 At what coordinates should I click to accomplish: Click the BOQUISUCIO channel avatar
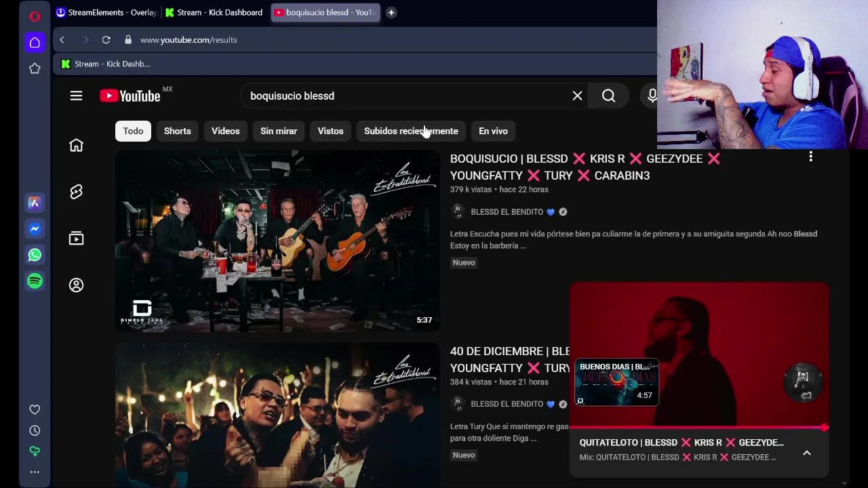click(458, 211)
